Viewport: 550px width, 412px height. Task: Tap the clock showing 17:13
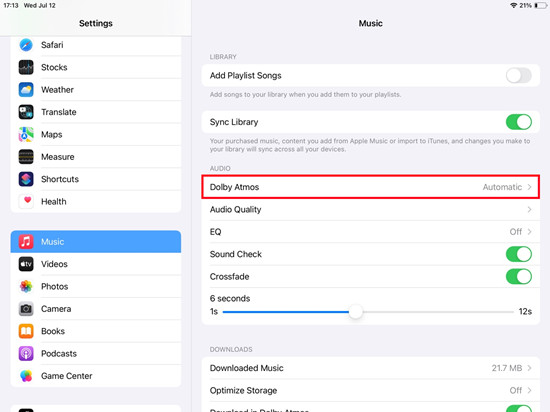click(x=11, y=5)
